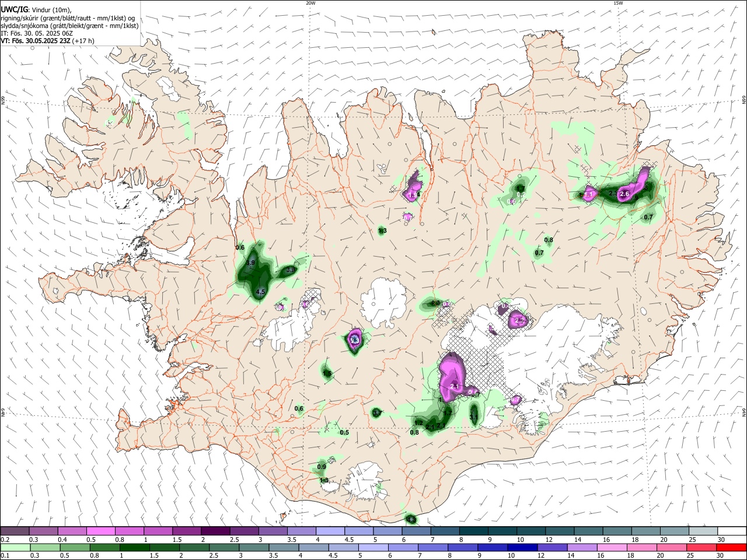Screen dimensions: 747x560
Task: Click the 'slydda/snjókoma' legend description line
Action: [x=69, y=26]
